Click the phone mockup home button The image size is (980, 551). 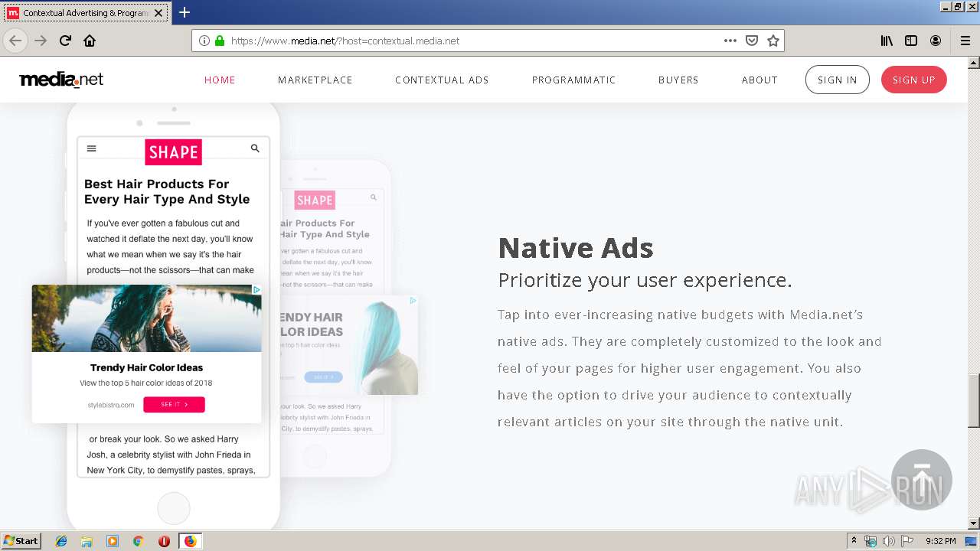173,507
